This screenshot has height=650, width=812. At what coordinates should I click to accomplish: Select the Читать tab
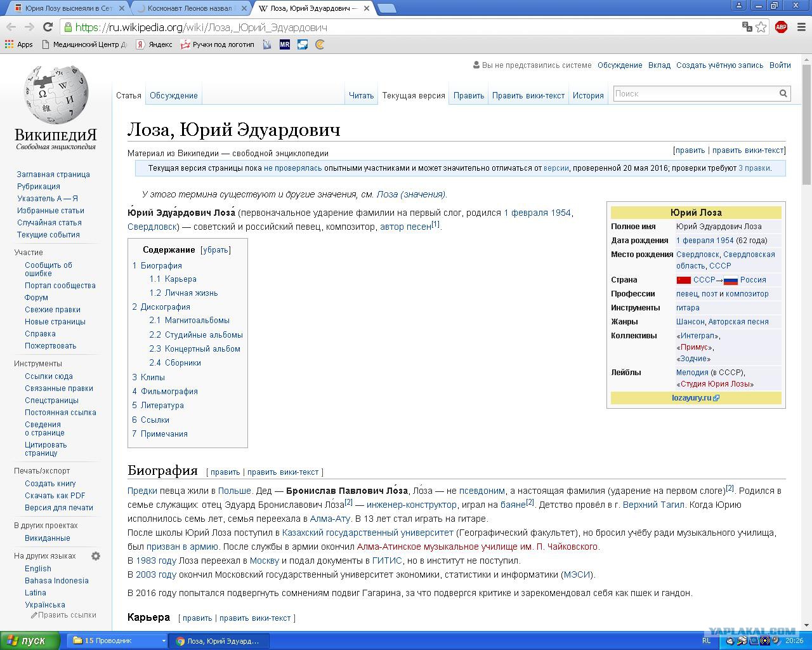point(361,96)
